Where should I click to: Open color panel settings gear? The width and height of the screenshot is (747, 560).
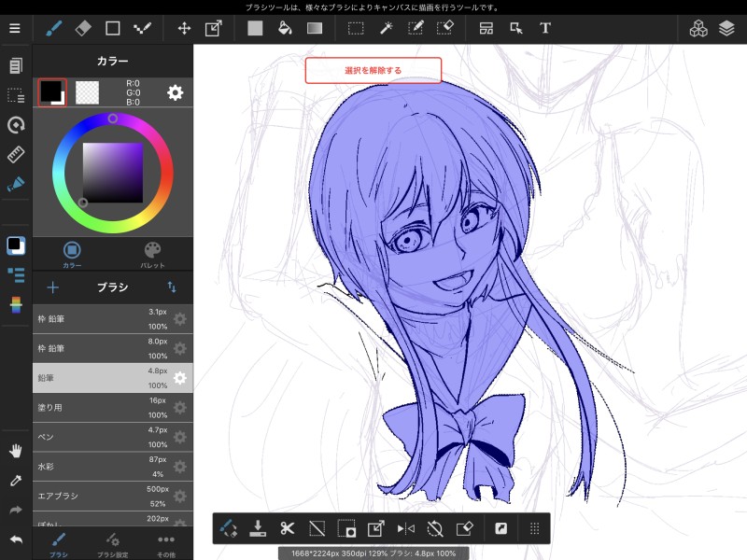[x=175, y=92]
